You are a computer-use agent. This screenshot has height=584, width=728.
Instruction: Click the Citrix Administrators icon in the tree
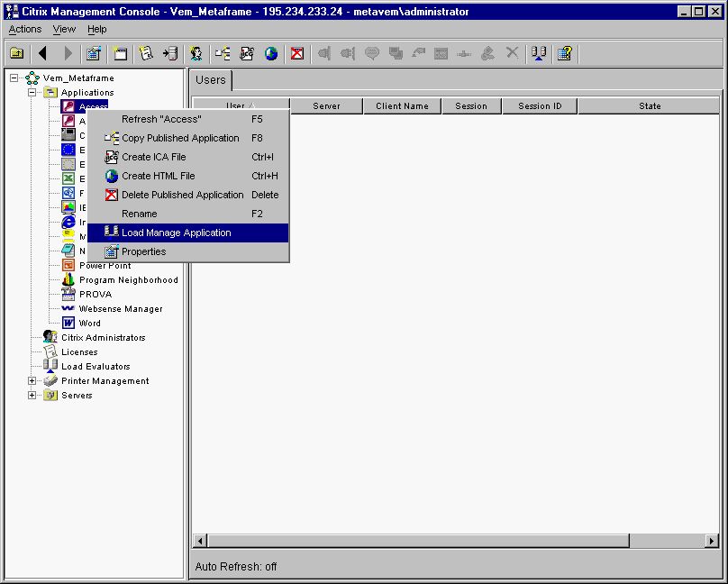coord(50,337)
